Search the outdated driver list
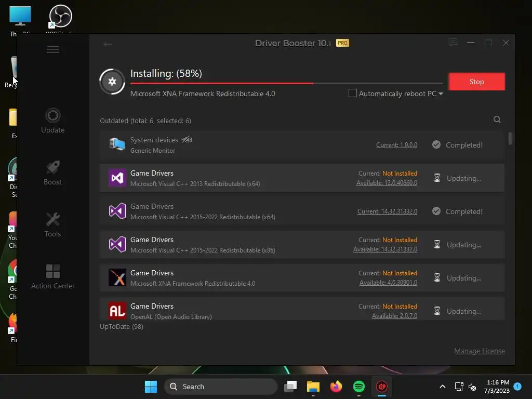Viewport: 532px width, 399px height. tap(497, 119)
